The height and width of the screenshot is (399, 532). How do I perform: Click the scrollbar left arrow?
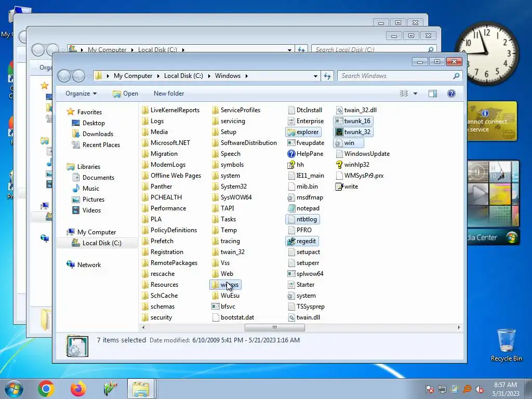click(x=143, y=327)
